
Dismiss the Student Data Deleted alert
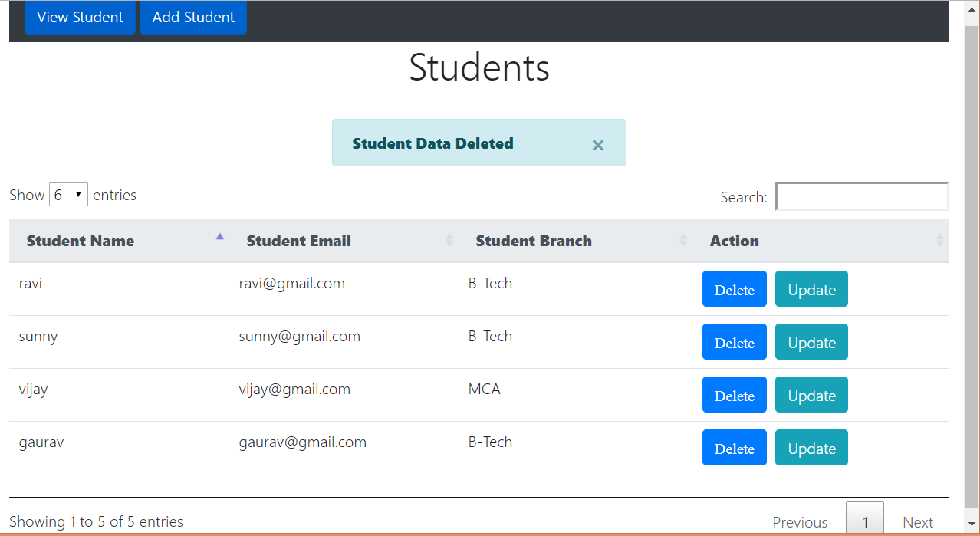pyautogui.click(x=597, y=145)
